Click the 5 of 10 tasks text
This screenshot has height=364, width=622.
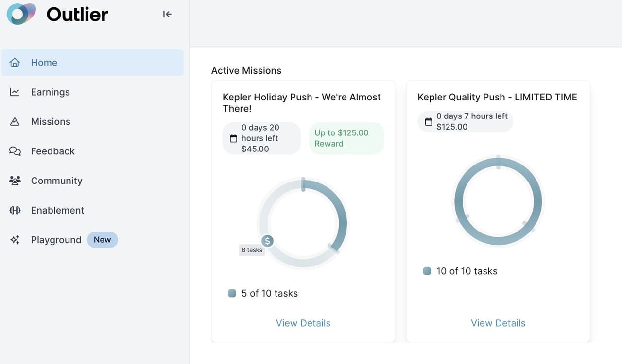pyautogui.click(x=270, y=293)
